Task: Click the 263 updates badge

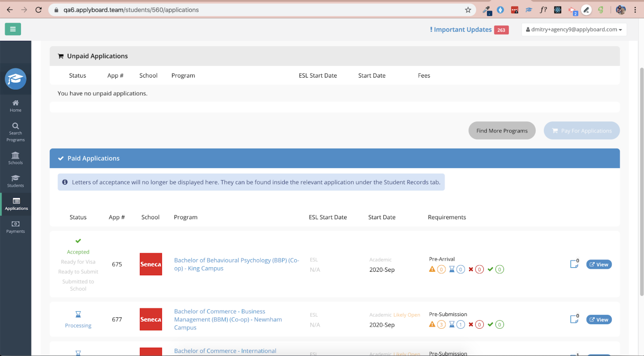Action: pyautogui.click(x=501, y=30)
